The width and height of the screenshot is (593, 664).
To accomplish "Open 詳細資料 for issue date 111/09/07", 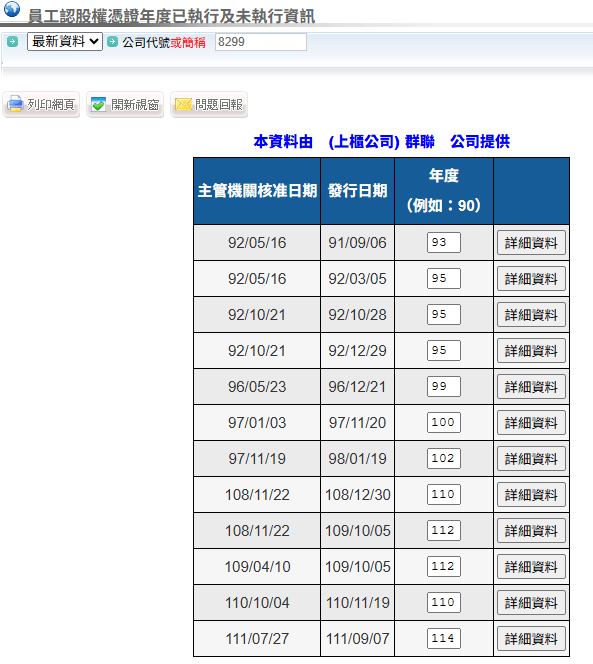I will click(x=531, y=639).
